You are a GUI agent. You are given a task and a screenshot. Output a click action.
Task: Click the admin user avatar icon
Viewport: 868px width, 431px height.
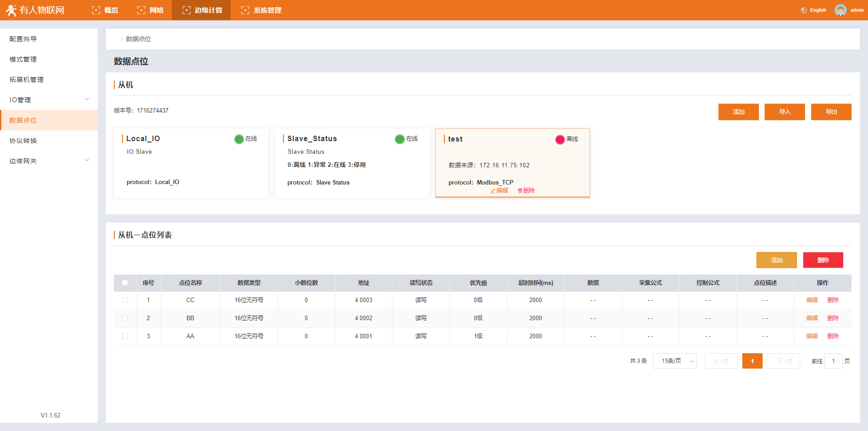click(x=840, y=10)
